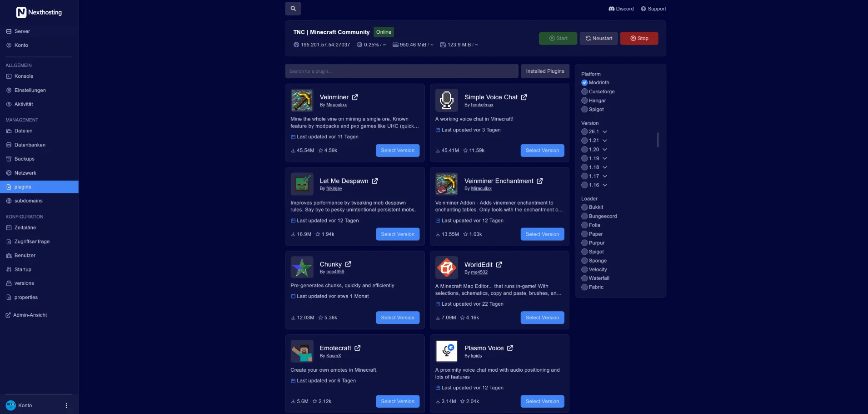Screen dimensions: 868x414
Task: Expand the 1.16 version chevron
Action: 605,185
